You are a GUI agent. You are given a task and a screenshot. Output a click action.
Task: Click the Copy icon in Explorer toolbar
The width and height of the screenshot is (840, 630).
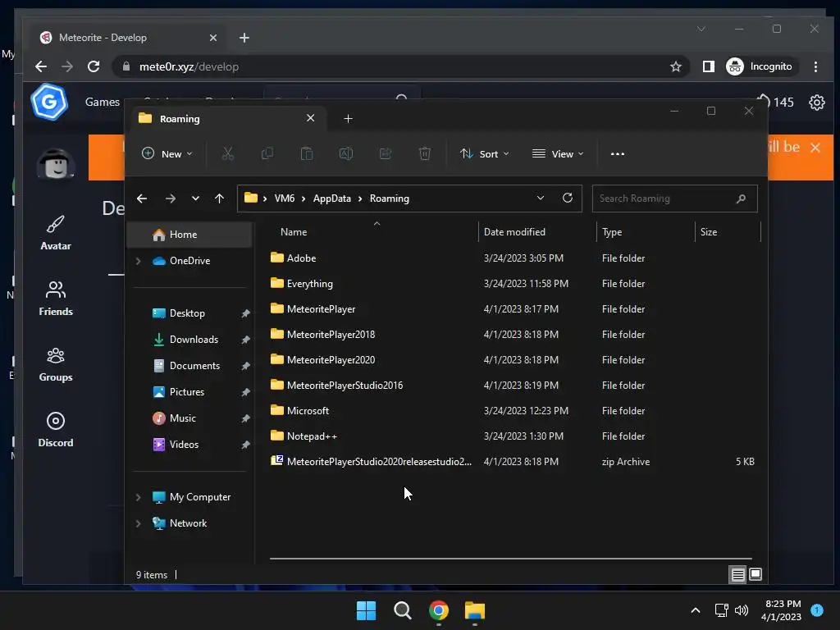[267, 153]
